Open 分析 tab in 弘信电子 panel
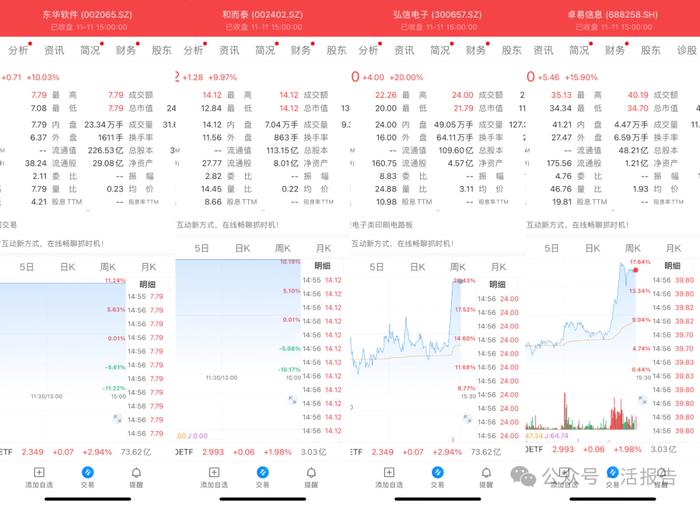The height and width of the screenshot is (505, 700). [368, 50]
